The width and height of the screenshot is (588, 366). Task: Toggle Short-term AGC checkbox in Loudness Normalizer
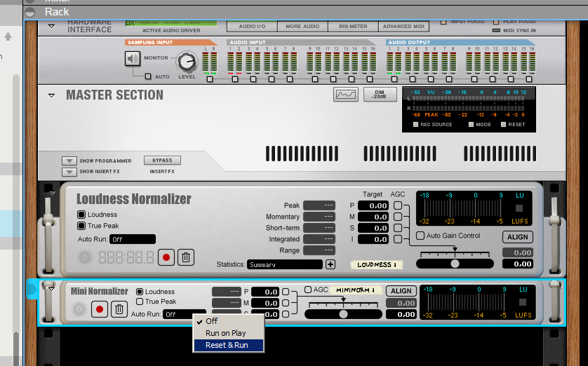pos(398,228)
